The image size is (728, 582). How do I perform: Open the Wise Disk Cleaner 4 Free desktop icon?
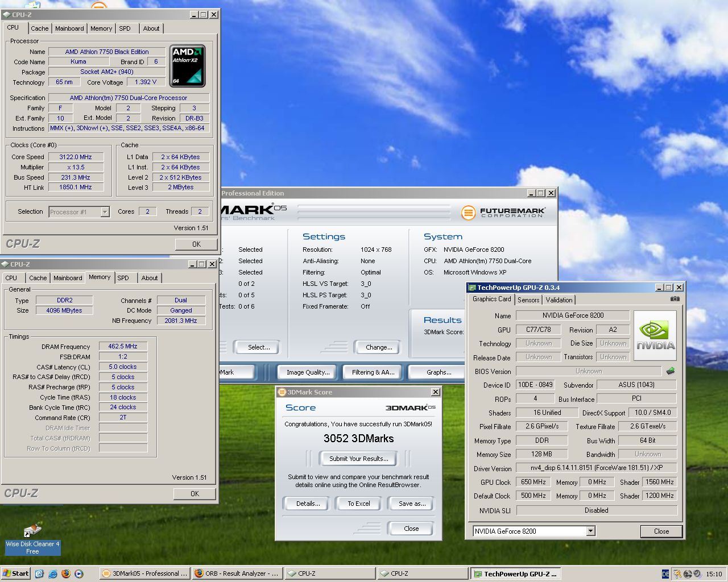pos(32,539)
